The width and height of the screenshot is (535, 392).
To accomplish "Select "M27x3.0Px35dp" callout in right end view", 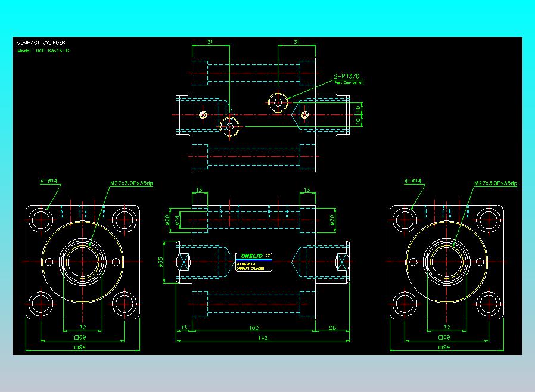I will (496, 183).
